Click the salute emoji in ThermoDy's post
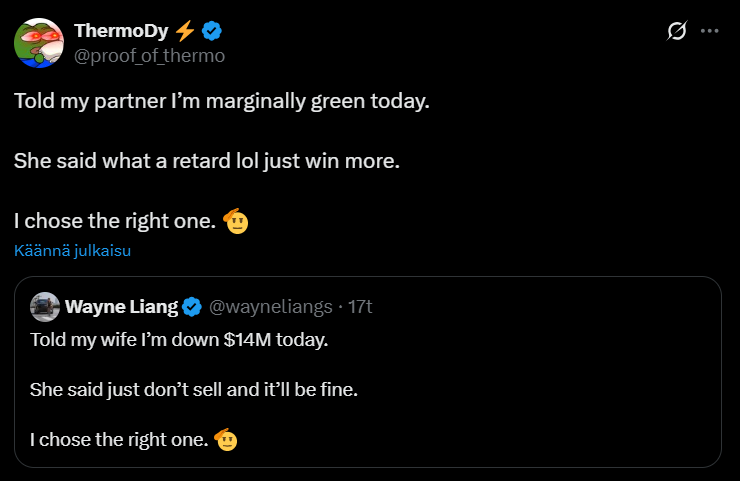Viewport: 740px width, 481px height. 235,221
